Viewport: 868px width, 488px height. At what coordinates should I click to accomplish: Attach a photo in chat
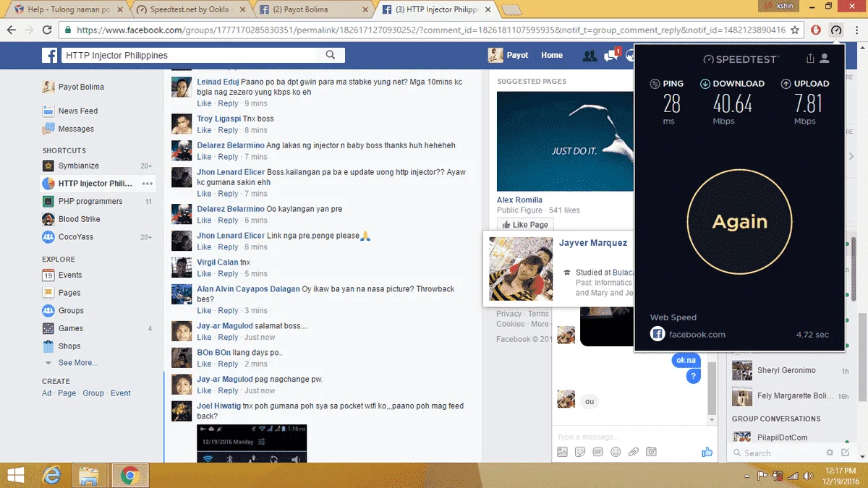562,452
